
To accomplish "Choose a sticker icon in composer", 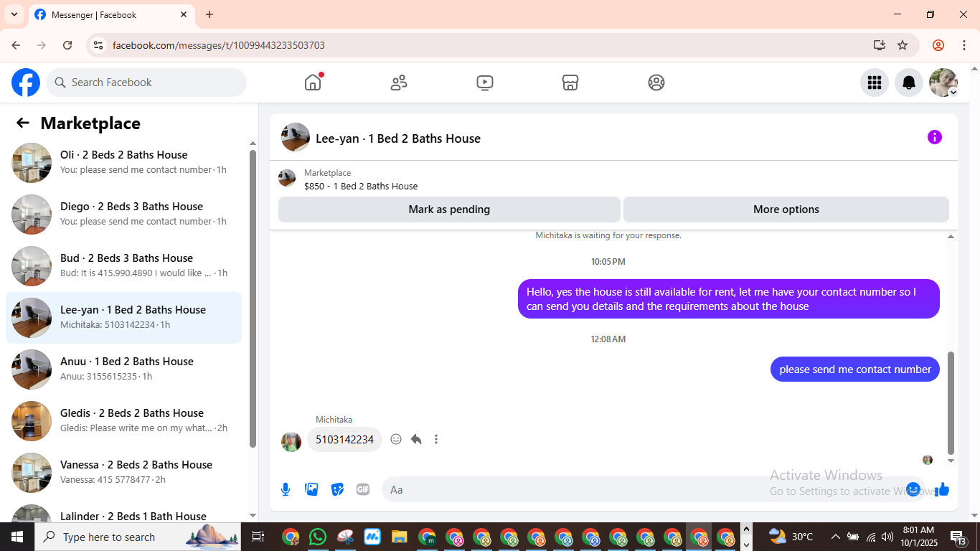I will click(x=337, y=489).
